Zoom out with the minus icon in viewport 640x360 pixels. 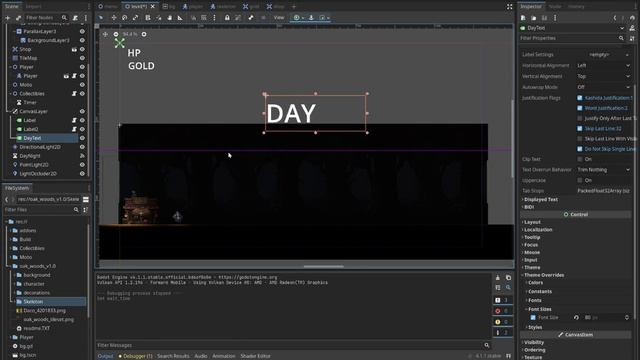pyautogui.click(x=116, y=34)
